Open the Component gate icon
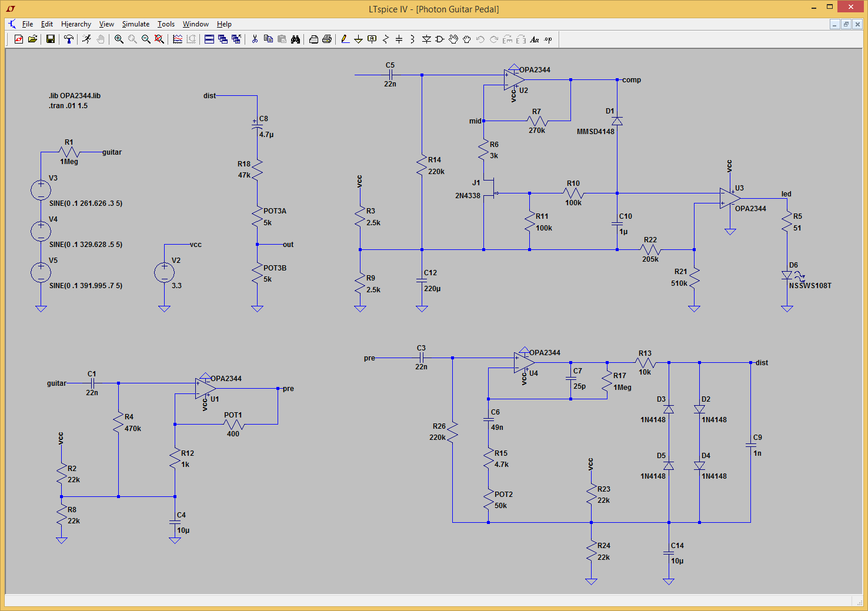The width and height of the screenshot is (868, 611). coord(440,39)
